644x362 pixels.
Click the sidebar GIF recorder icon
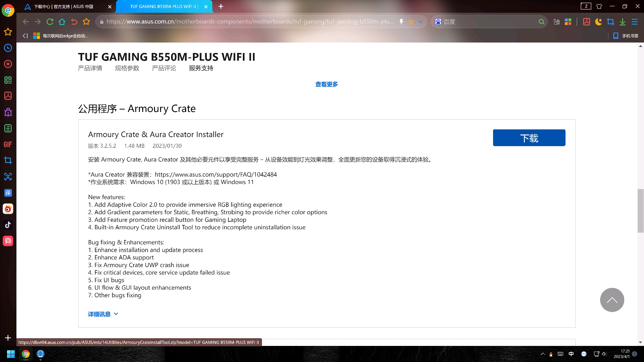point(8,144)
